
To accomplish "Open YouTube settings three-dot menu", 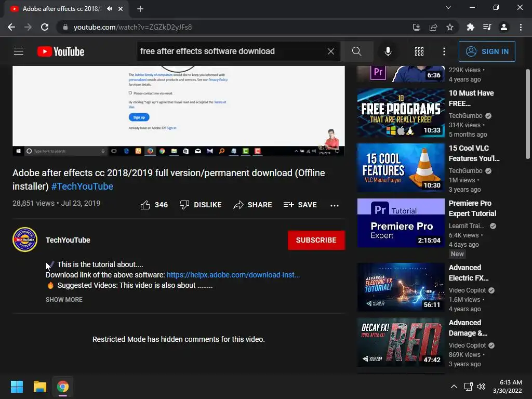I will [x=444, y=51].
